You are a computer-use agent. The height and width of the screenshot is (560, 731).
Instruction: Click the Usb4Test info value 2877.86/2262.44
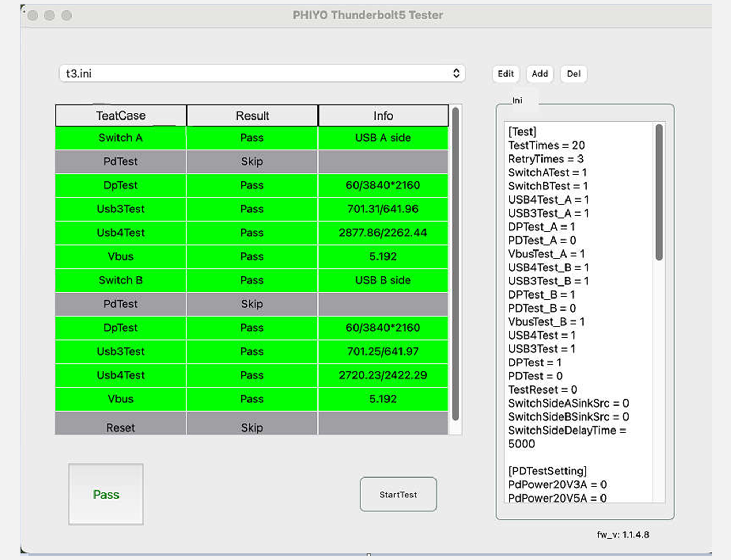click(383, 233)
